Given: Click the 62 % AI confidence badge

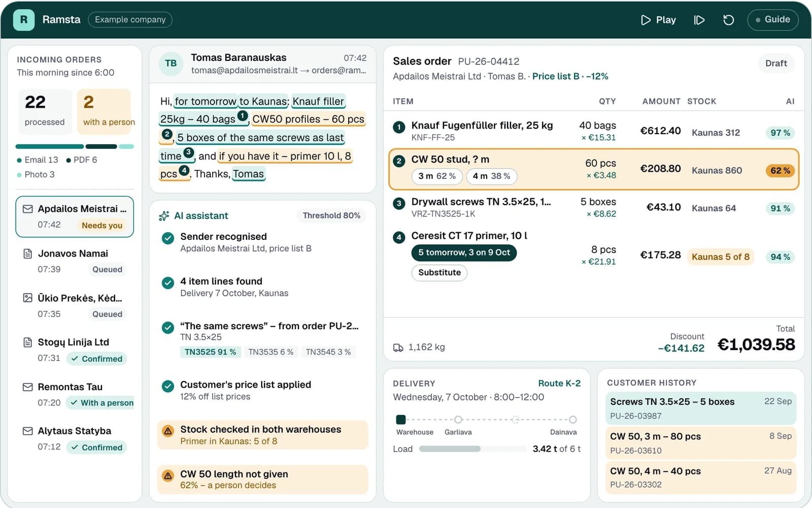Looking at the screenshot, I should pos(780,171).
